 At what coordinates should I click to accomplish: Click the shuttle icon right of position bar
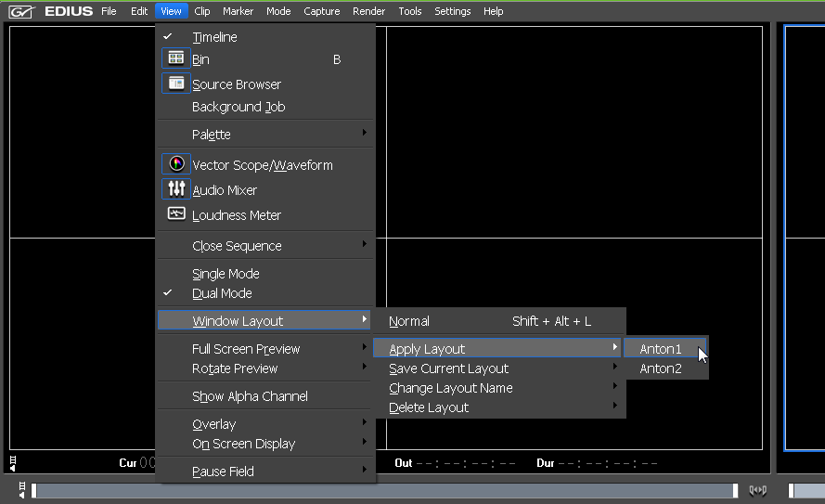[x=758, y=490]
